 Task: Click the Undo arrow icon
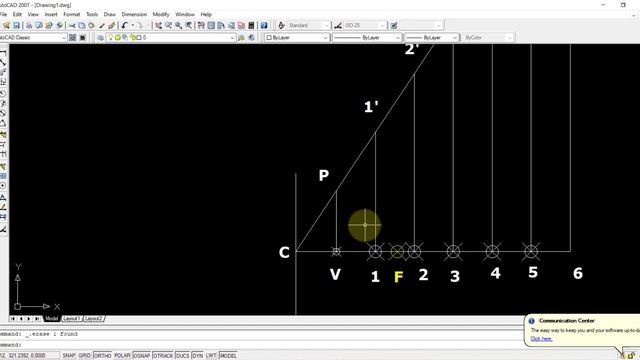pyautogui.click(x=125, y=25)
